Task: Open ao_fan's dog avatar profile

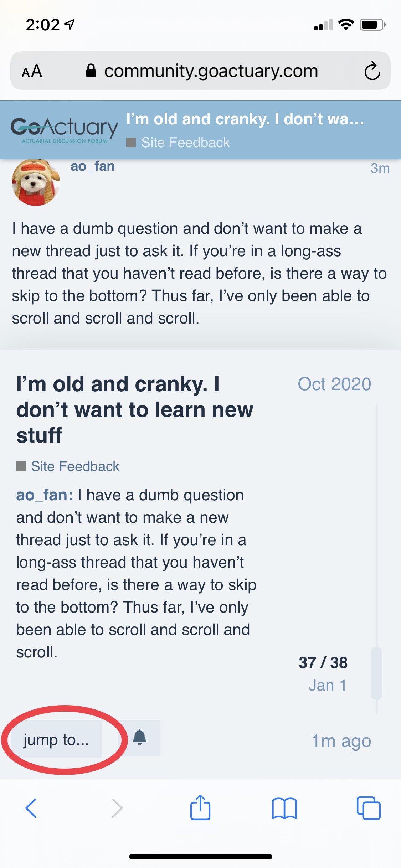Action: pos(36,182)
